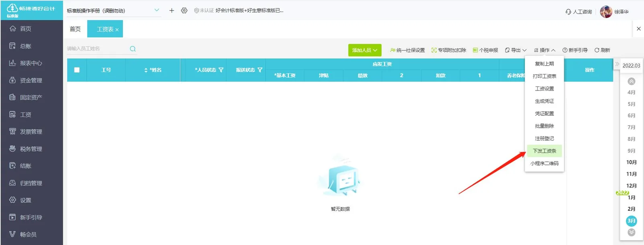Select 2月 in month list
Image resolution: width=644 pixels, height=245 pixels.
(631, 209)
